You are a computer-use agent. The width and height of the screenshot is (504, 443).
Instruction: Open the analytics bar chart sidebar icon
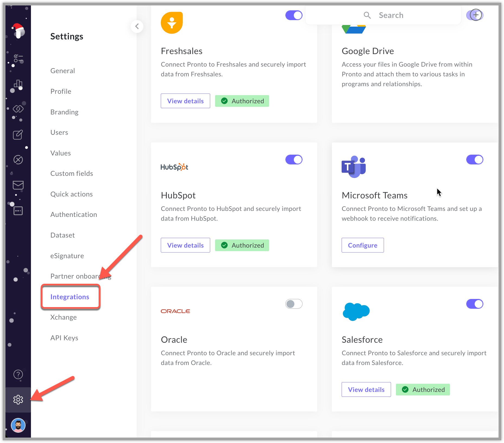tap(18, 84)
